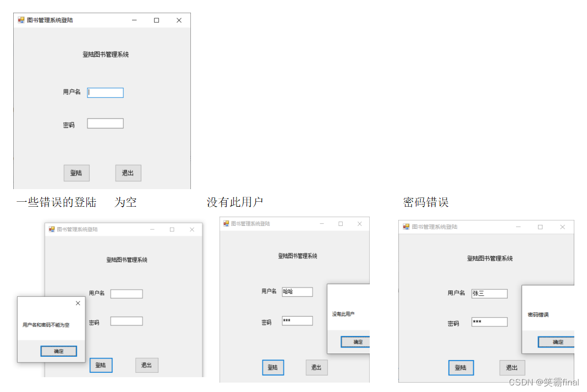The image size is (587, 392).
Task: Click the 密码 field in the window with 哈哈
Action: click(x=297, y=321)
